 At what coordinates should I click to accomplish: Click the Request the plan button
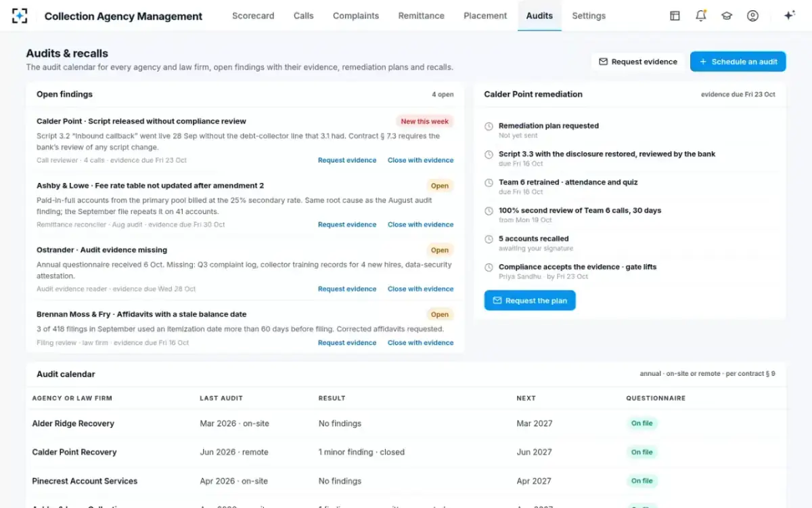(x=530, y=301)
